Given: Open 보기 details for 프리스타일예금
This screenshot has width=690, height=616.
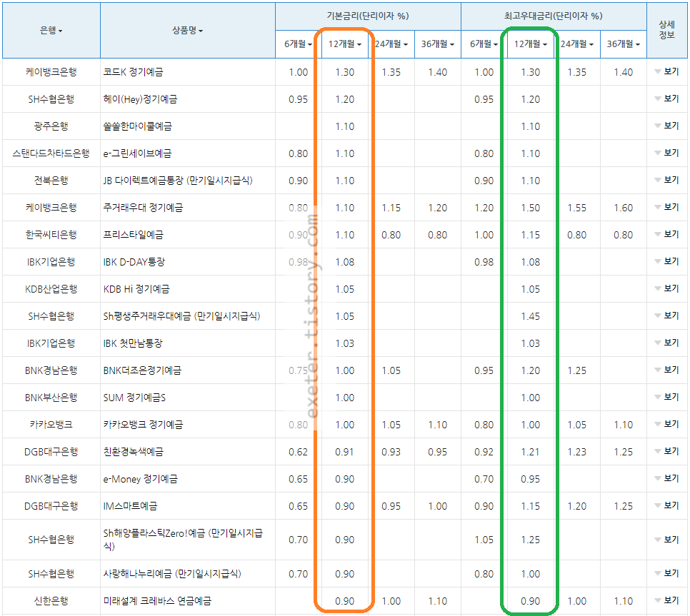Looking at the screenshot, I should (x=666, y=234).
